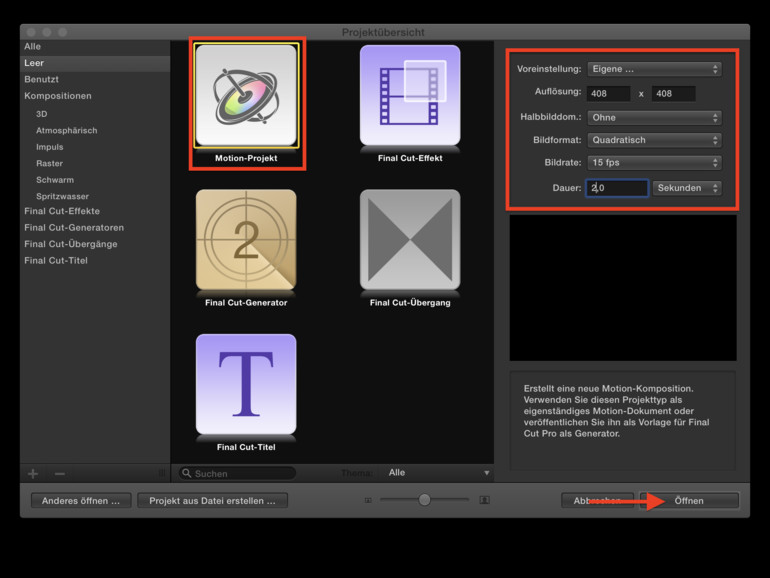Click the resolution width field
This screenshot has width=770, height=578.
608,94
